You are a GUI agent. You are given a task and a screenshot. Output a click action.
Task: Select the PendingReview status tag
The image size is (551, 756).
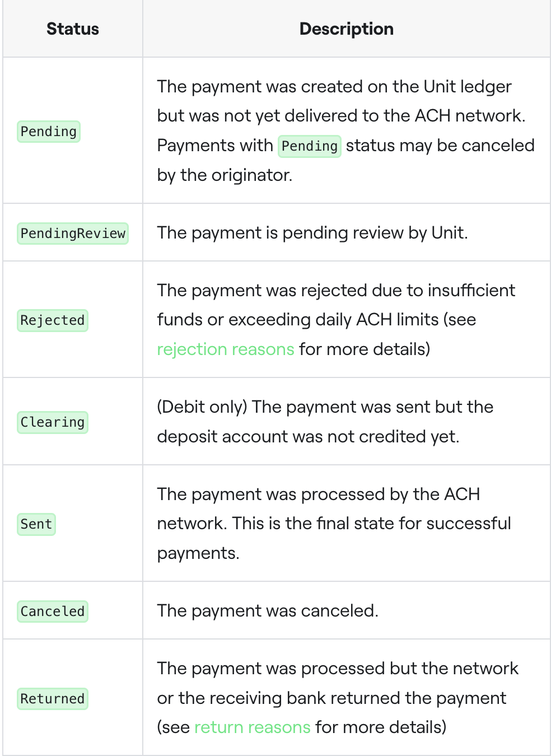(x=73, y=233)
